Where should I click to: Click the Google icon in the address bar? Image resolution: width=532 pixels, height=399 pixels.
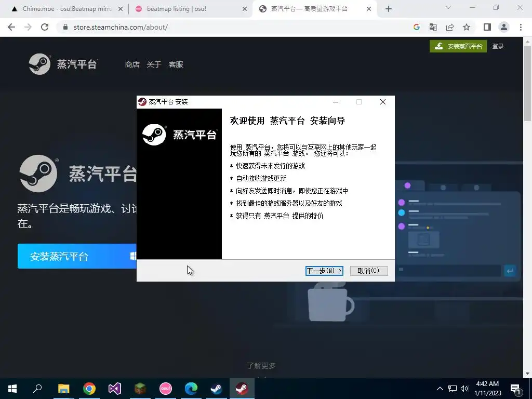pyautogui.click(x=417, y=27)
